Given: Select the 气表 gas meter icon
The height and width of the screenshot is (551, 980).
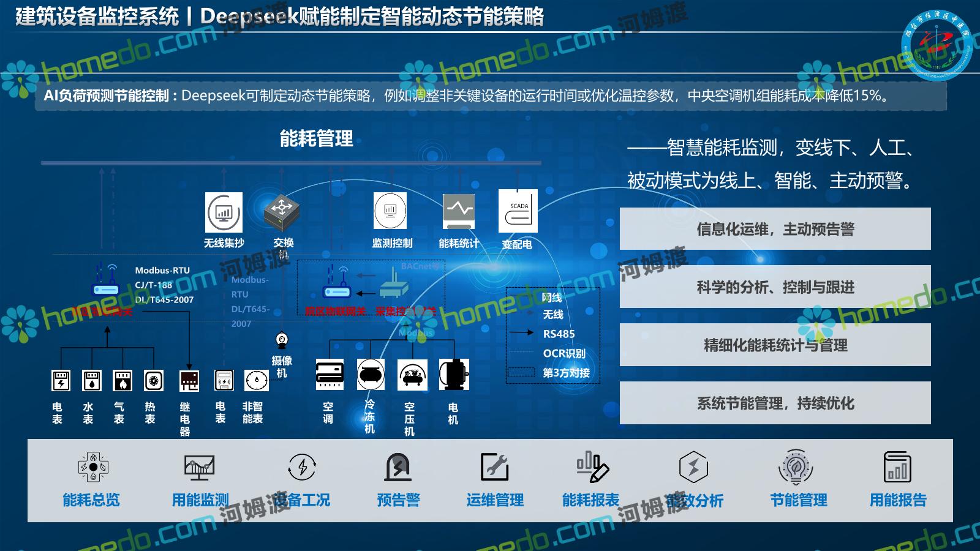Looking at the screenshot, I should (123, 381).
